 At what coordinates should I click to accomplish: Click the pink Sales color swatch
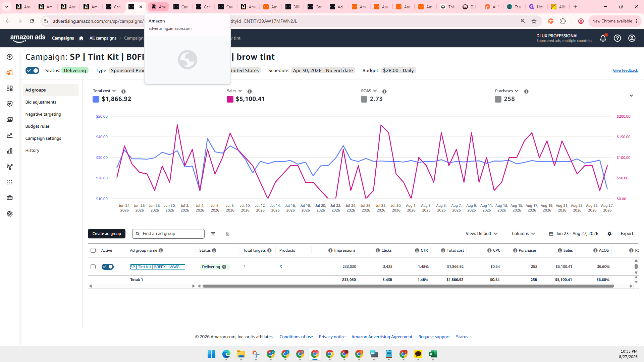point(230,99)
